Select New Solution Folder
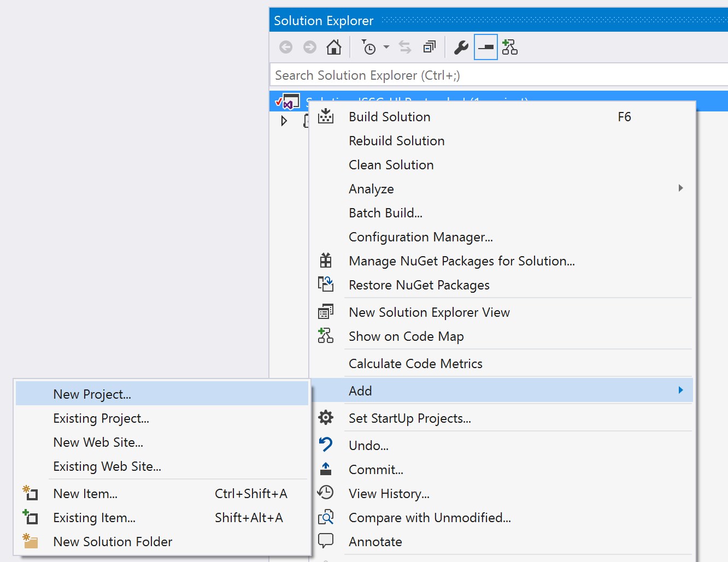Image resolution: width=728 pixels, height=562 pixels. point(113,542)
